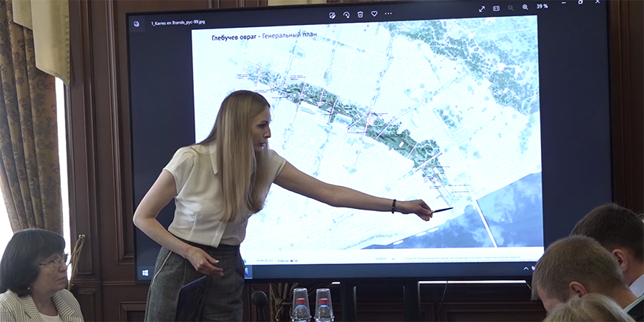Zoom out using the minus magnifier icon
The height and width of the screenshot is (322, 644).
coord(510,8)
